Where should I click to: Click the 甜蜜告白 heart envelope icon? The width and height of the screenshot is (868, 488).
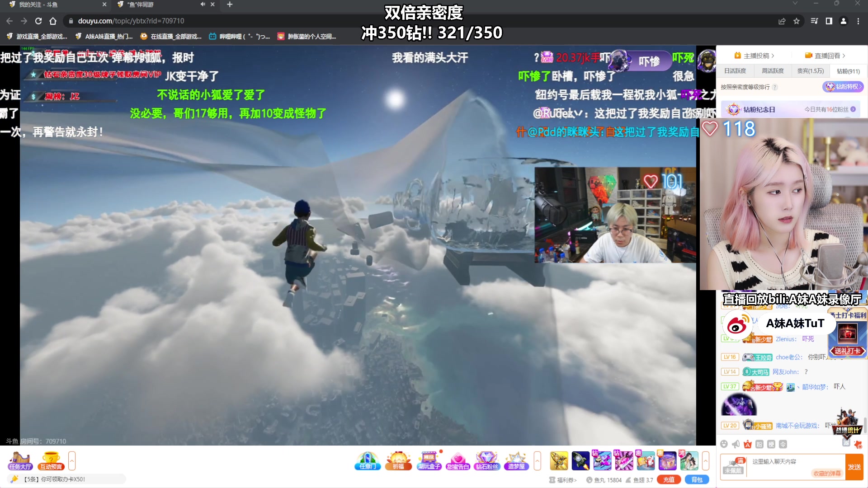(x=458, y=461)
